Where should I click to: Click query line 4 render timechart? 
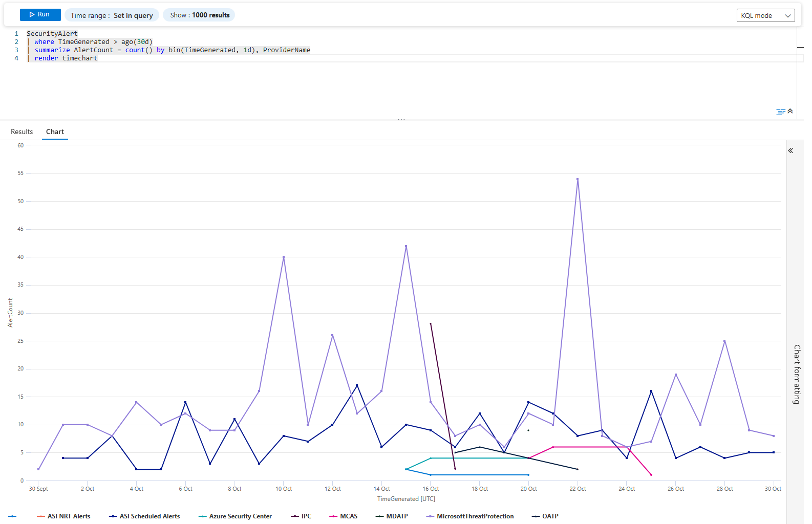tap(66, 58)
